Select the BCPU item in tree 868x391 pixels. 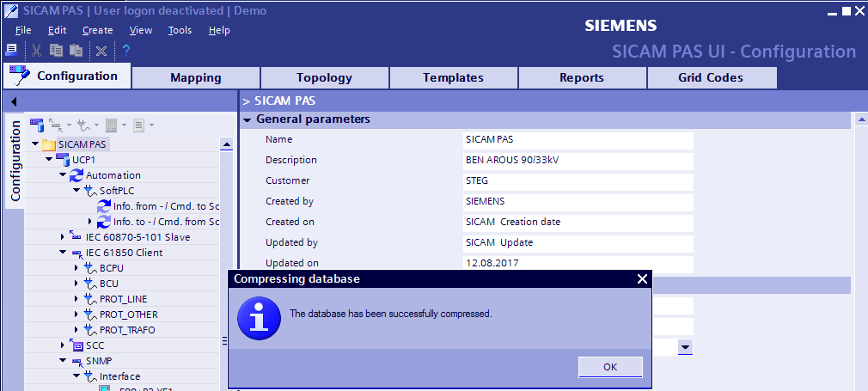click(110, 268)
